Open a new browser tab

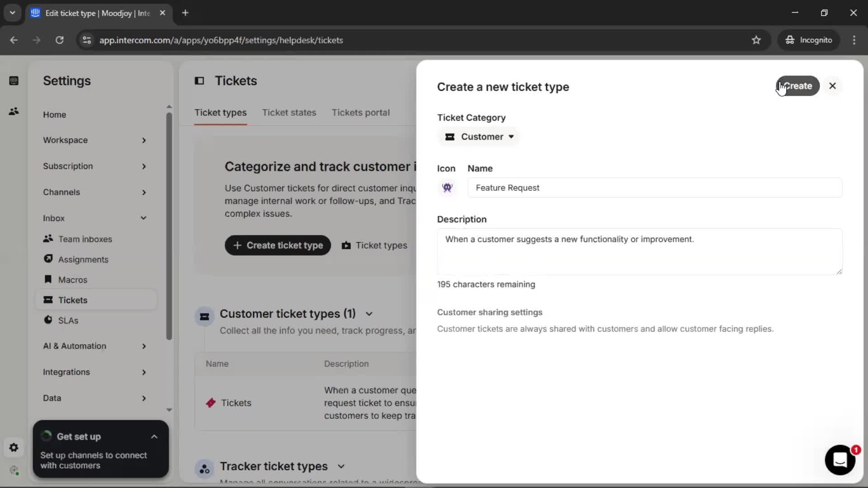(x=185, y=13)
